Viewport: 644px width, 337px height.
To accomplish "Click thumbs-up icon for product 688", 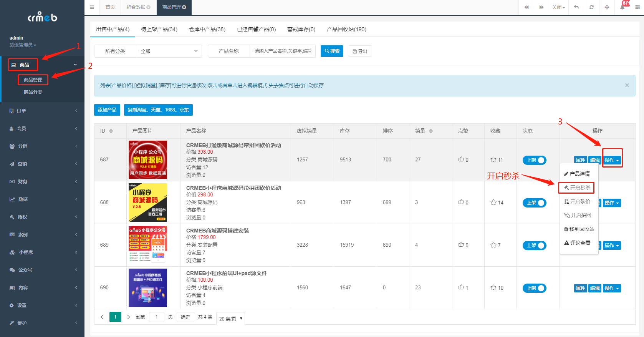I will (461, 202).
